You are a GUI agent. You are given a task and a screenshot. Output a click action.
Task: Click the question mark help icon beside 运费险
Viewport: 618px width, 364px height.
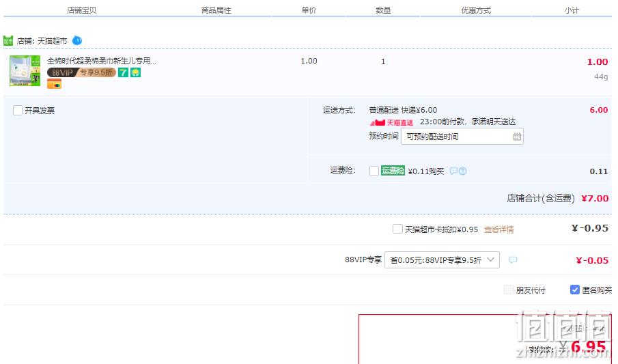[463, 171]
